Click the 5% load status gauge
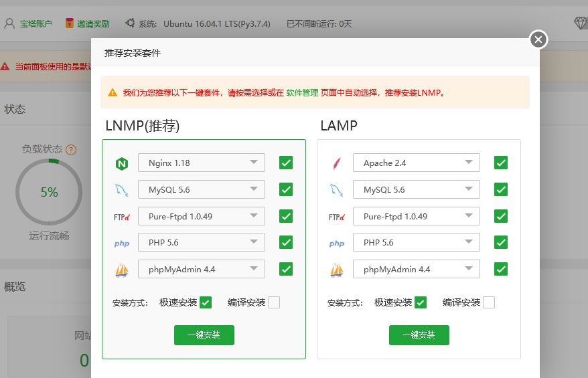Viewport: 588px width, 378px height. pos(49,192)
